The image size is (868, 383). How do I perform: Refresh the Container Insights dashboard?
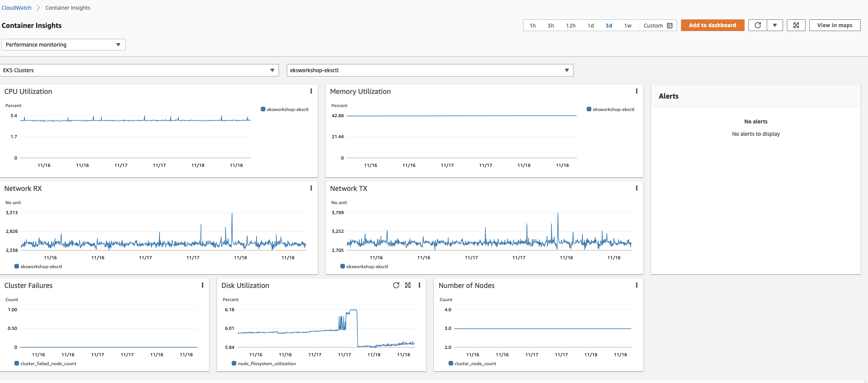coord(757,25)
